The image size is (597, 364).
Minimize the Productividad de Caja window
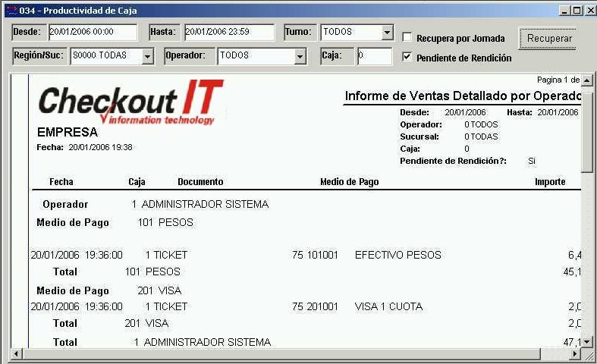coord(564,10)
